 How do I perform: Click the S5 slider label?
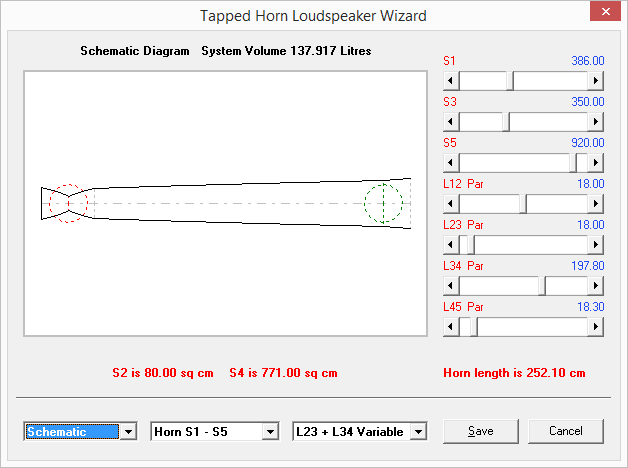(450, 143)
